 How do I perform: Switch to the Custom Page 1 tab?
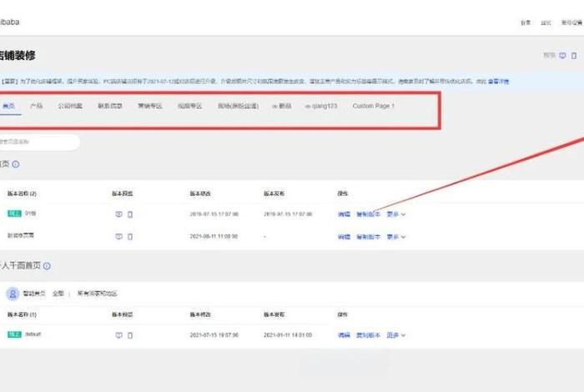click(373, 107)
